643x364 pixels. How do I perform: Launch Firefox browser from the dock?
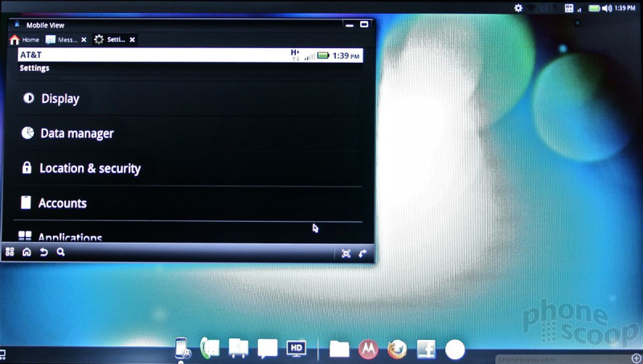[x=397, y=350]
